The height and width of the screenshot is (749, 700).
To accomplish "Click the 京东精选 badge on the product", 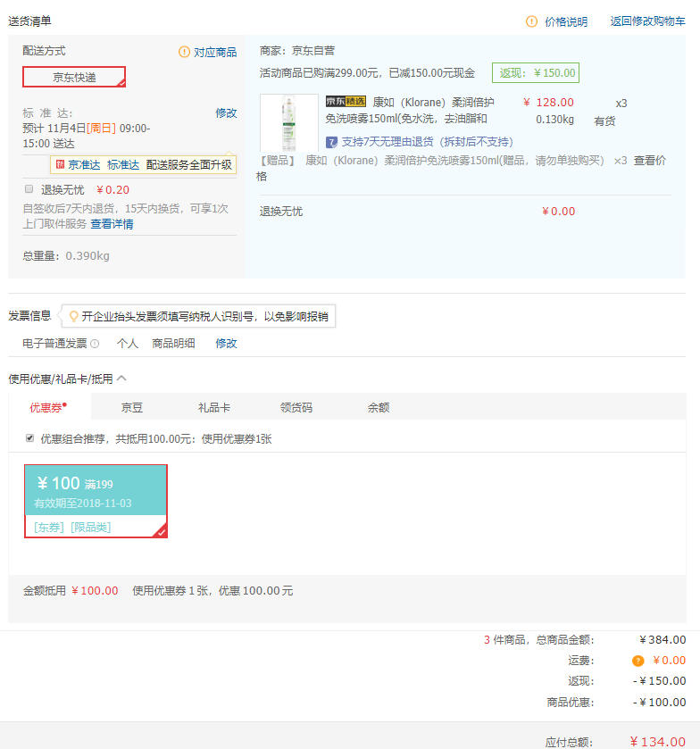I will click(346, 101).
